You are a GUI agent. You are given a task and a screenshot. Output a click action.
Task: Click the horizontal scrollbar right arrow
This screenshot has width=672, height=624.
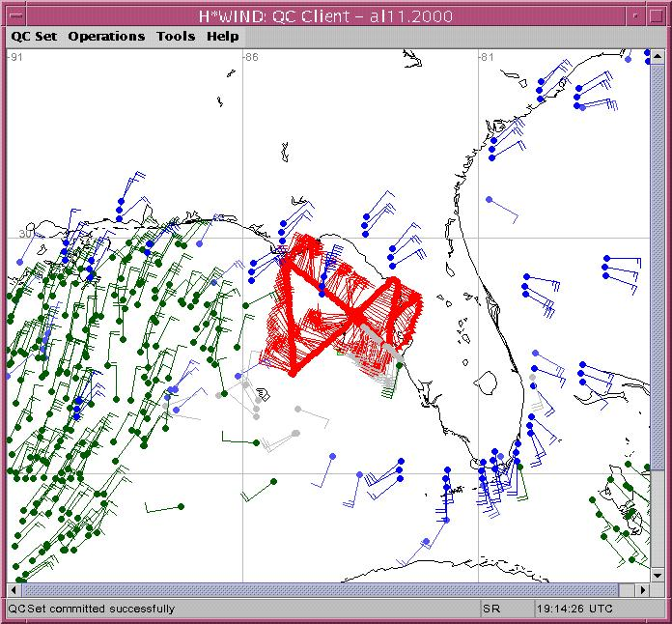[644, 589]
